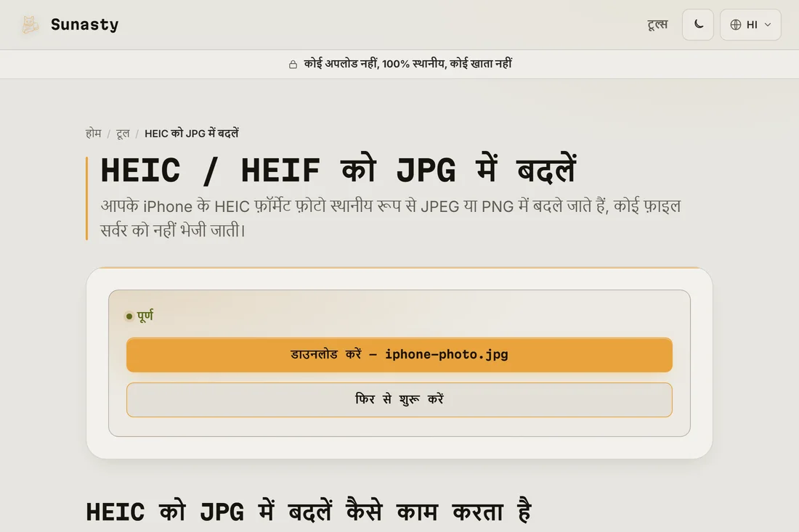Viewport: 799px width, 532px height.
Task: Click the green status dot indicator
Action: (x=129, y=316)
